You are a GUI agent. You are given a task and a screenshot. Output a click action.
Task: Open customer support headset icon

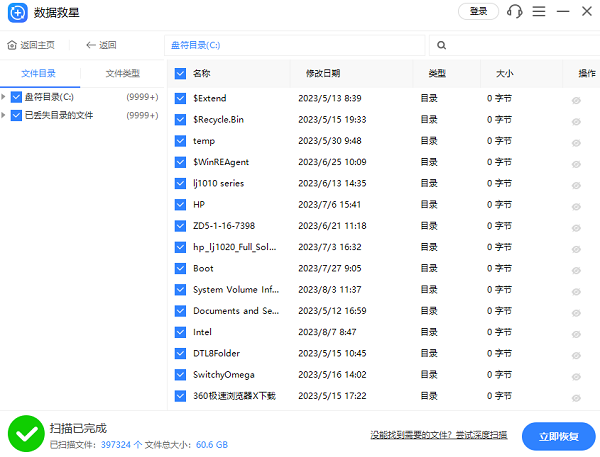point(515,11)
